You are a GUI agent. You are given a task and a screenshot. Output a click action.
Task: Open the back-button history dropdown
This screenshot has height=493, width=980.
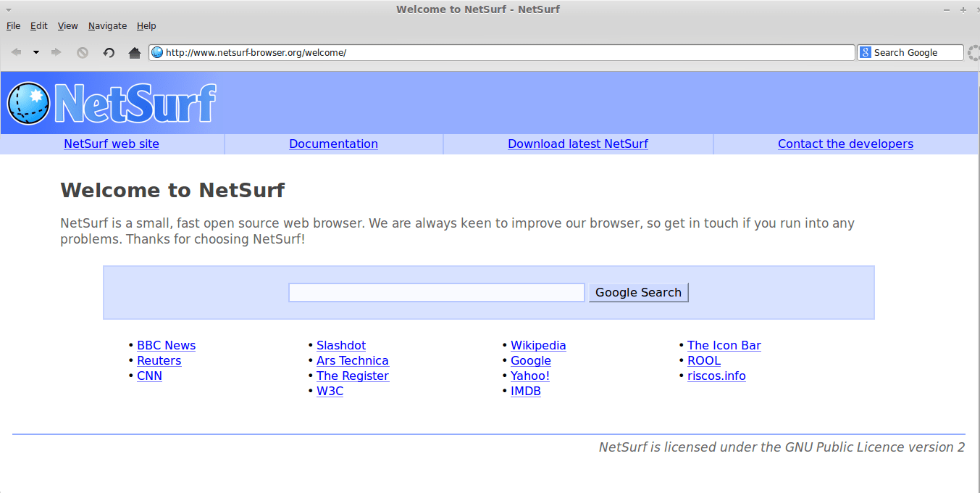[35, 51]
